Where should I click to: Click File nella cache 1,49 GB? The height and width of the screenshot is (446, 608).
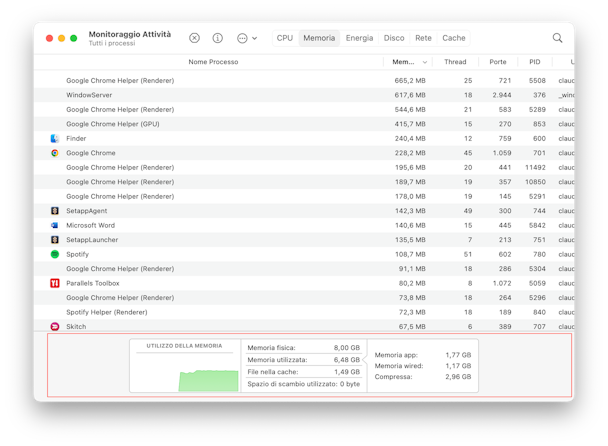click(304, 372)
